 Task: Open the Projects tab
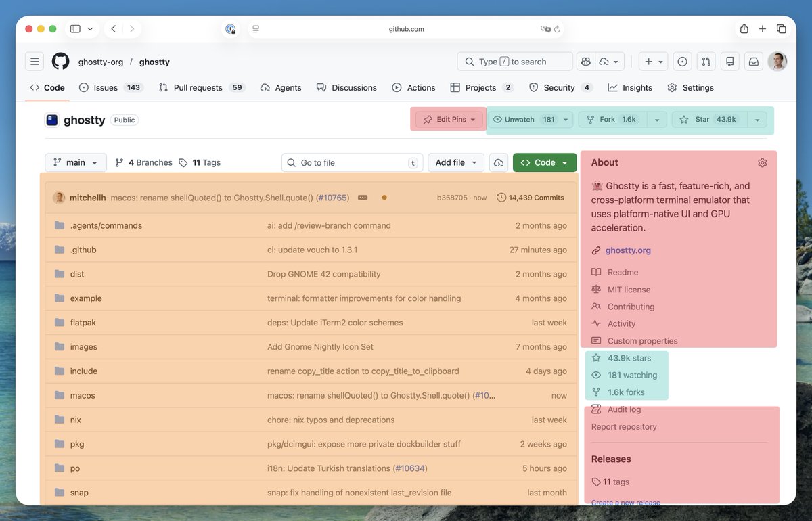(482, 88)
